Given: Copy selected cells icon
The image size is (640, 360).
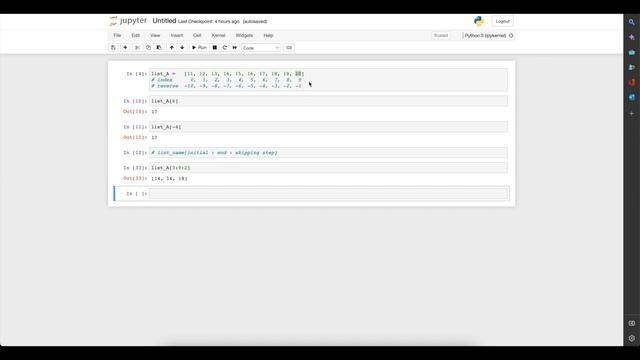Looking at the screenshot, I should pyautogui.click(x=148, y=48).
